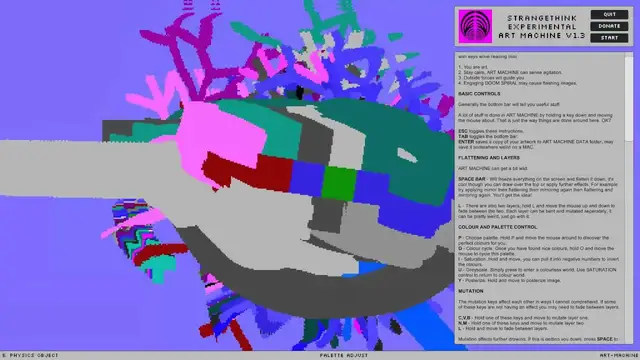Click the line '2. Stay calm, ART MACHINE can sense agitation'
Viewport: 640px width, 360px height.
510,72
